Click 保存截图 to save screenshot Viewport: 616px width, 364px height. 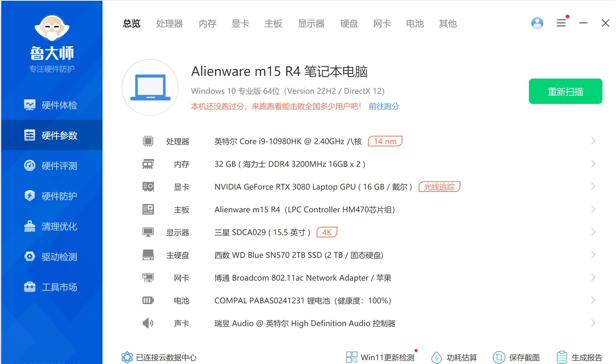[516, 357]
